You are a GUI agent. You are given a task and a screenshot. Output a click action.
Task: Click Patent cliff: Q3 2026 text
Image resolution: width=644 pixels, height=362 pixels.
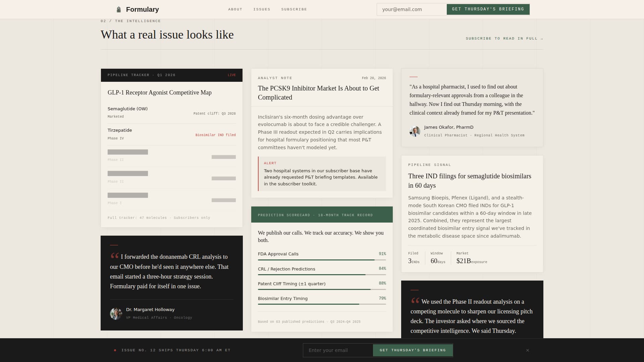pyautogui.click(x=215, y=114)
